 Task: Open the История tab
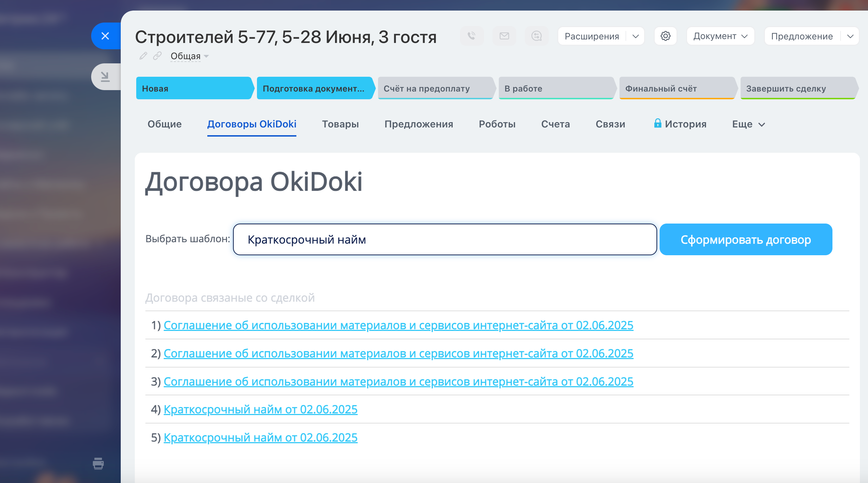click(685, 124)
